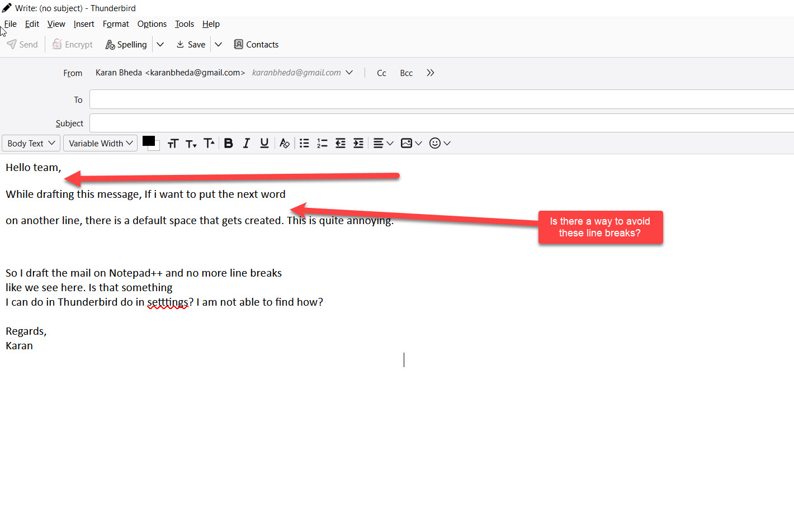Open the font size chooser icon

click(x=173, y=144)
